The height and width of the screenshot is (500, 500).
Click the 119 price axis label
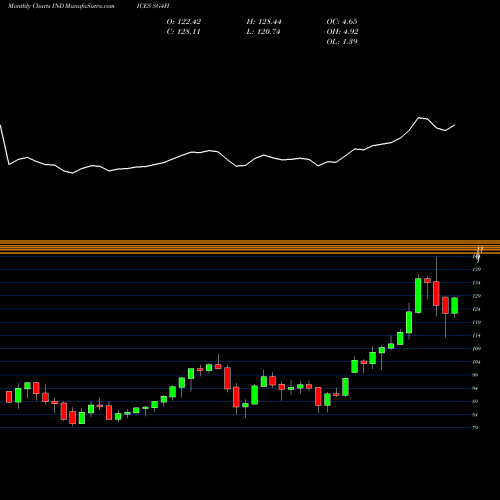coord(477,322)
